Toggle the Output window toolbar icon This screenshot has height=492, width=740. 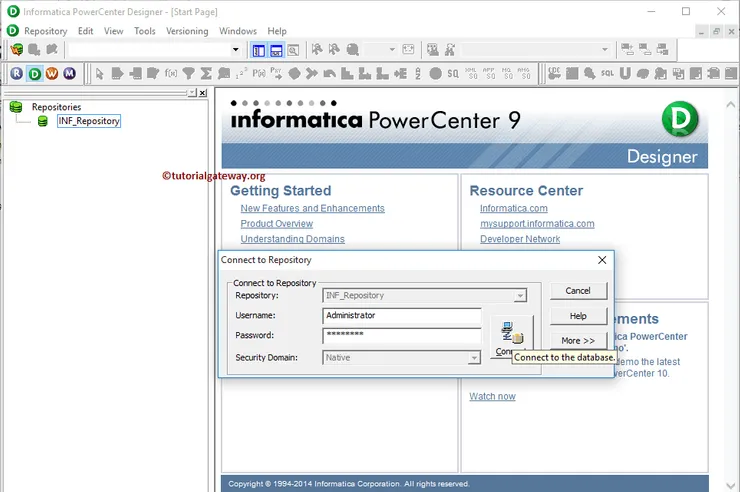pyautogui.click(x=276, y=50)
